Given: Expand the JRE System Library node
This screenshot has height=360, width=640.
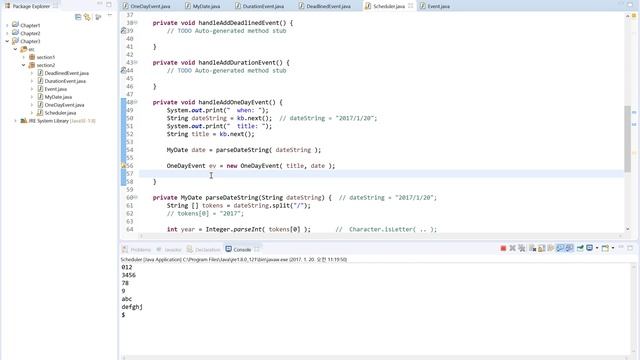Looking at the screenshot, I should click(x=15, y=121).
